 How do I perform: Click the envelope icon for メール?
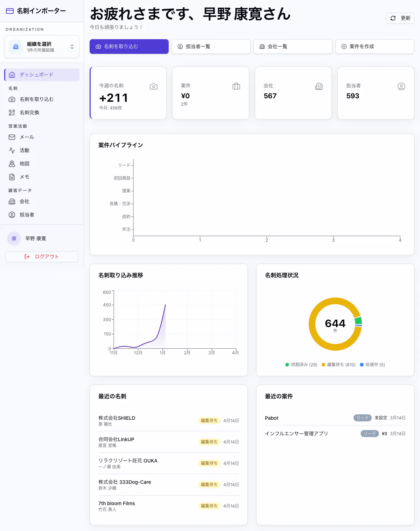coord(12,137)
